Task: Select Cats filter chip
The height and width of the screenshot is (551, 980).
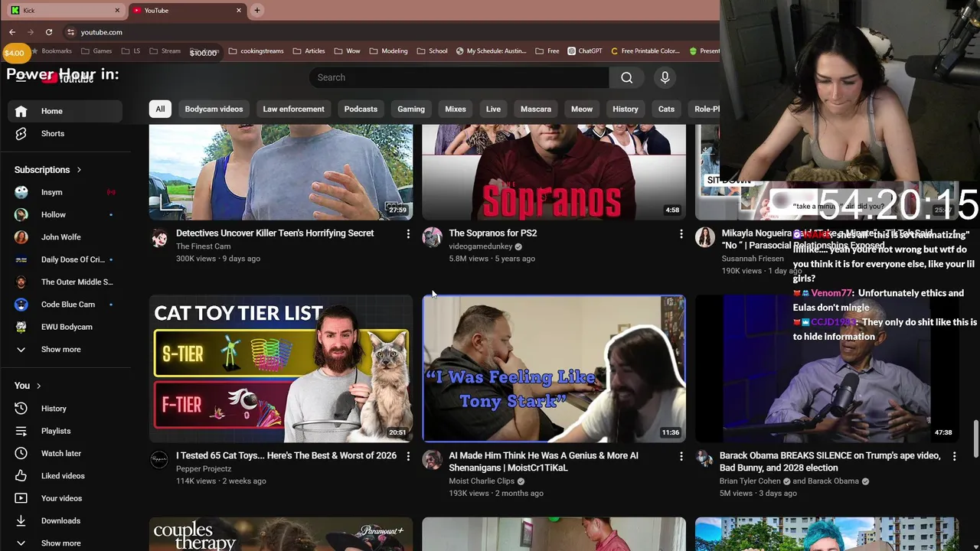Action: 666,109
